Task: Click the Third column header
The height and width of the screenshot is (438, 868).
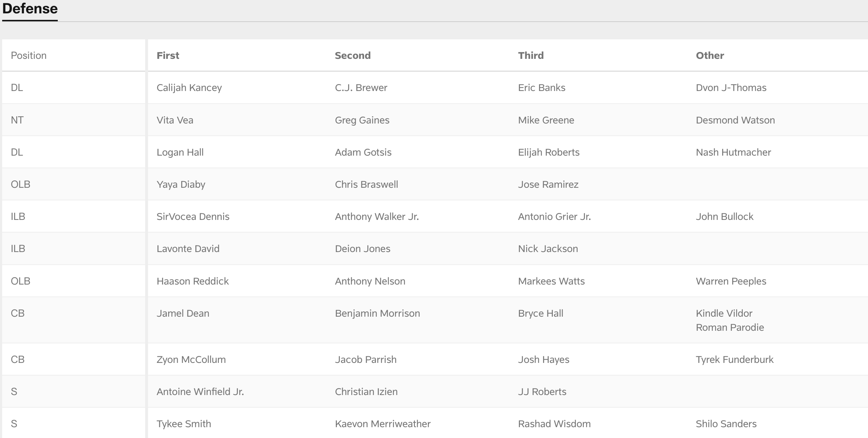Action: click(530, 56)
